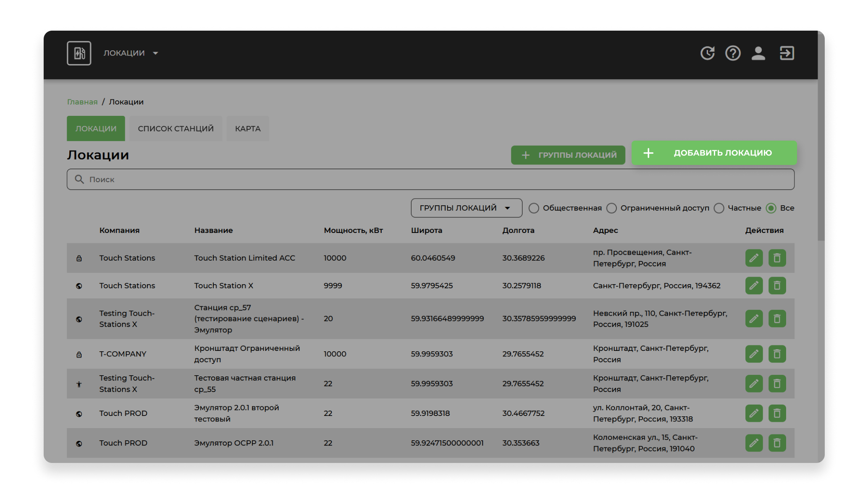Click the Адрес column header
Image resolution: width=868 pixels, height=494 pixels.
pos(605,230)
